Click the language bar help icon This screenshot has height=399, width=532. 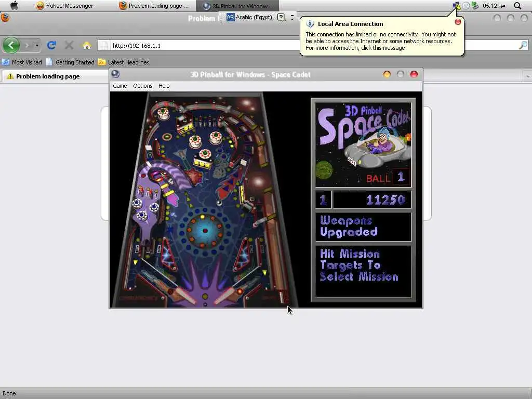(x=281, y=17)
